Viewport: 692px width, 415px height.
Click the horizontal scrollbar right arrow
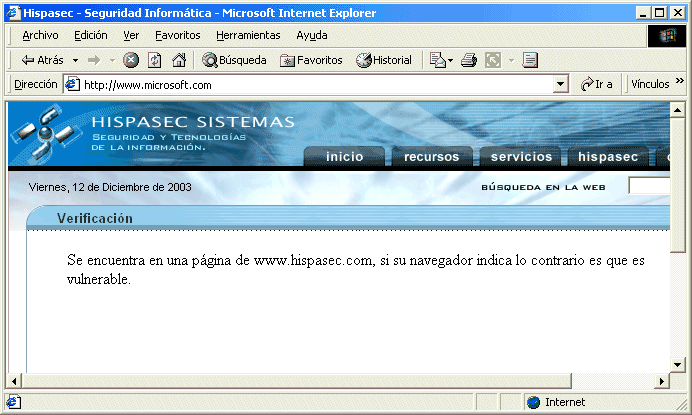pyautogui.click(x=662, y=381)
